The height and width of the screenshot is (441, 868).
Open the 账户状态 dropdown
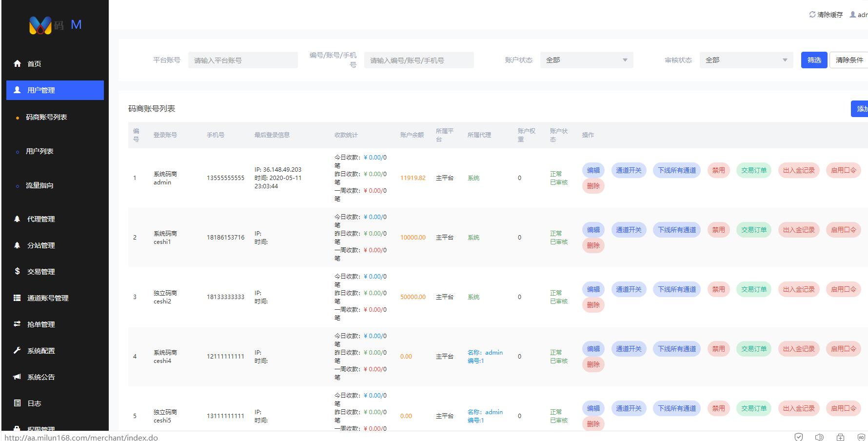[586, 60]
